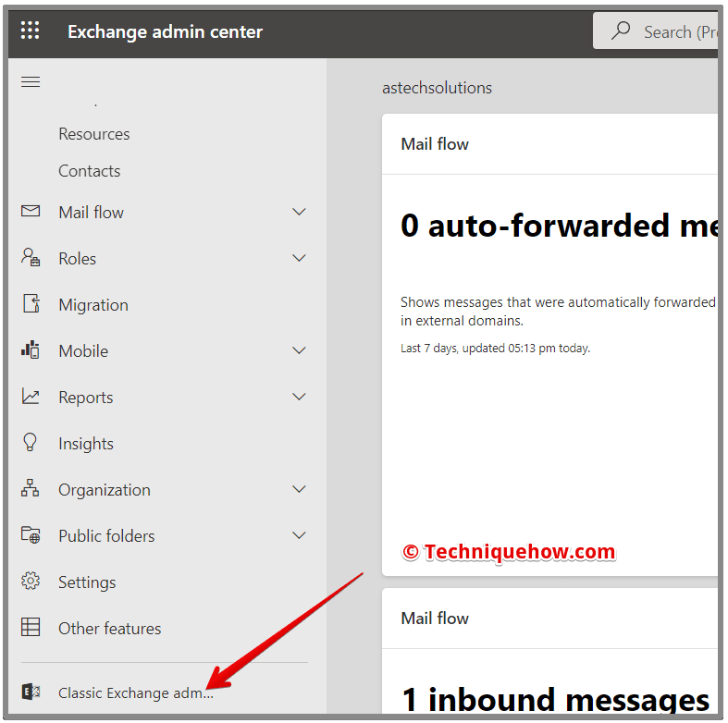Image resolution: width=728 pixels, height=723 pixels.
Task: Click the Last 7 days updated text
Action: point(496,348)
